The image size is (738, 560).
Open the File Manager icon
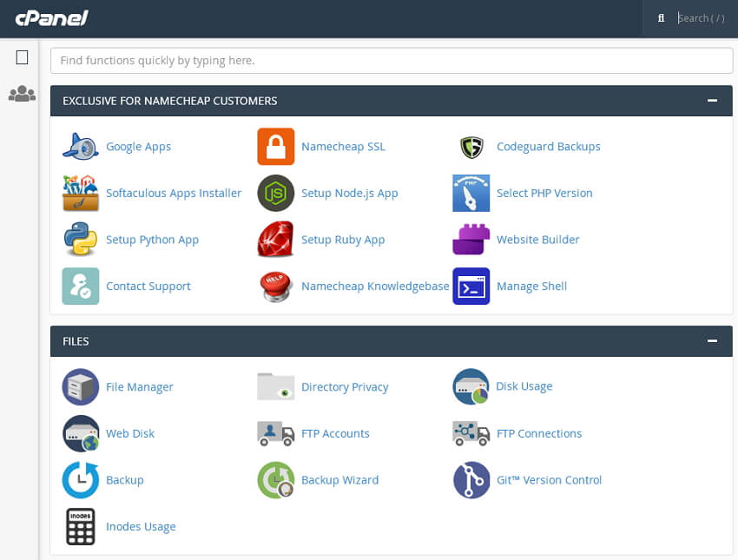[x=81, y=387]
